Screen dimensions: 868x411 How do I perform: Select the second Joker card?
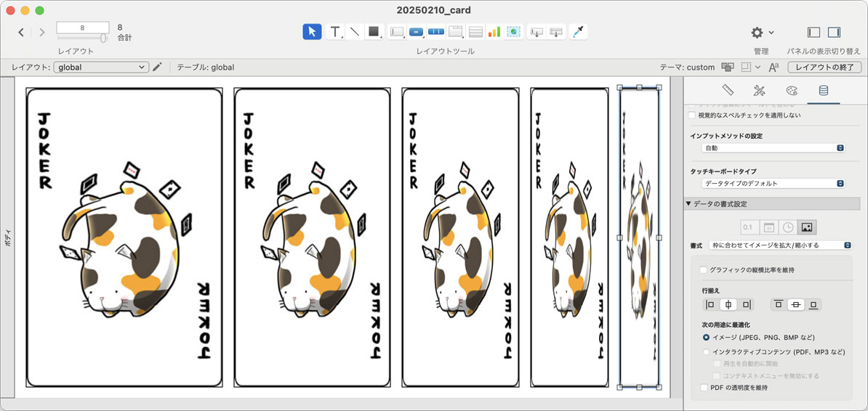pyautogui.click(x=312, y=237)
